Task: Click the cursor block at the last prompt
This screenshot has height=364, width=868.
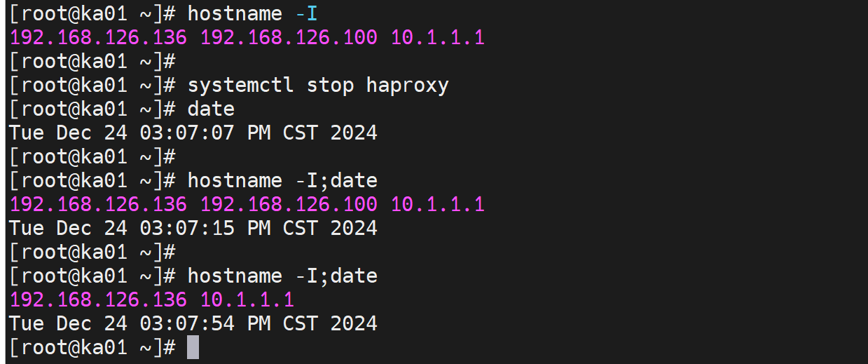Action: 193,347
